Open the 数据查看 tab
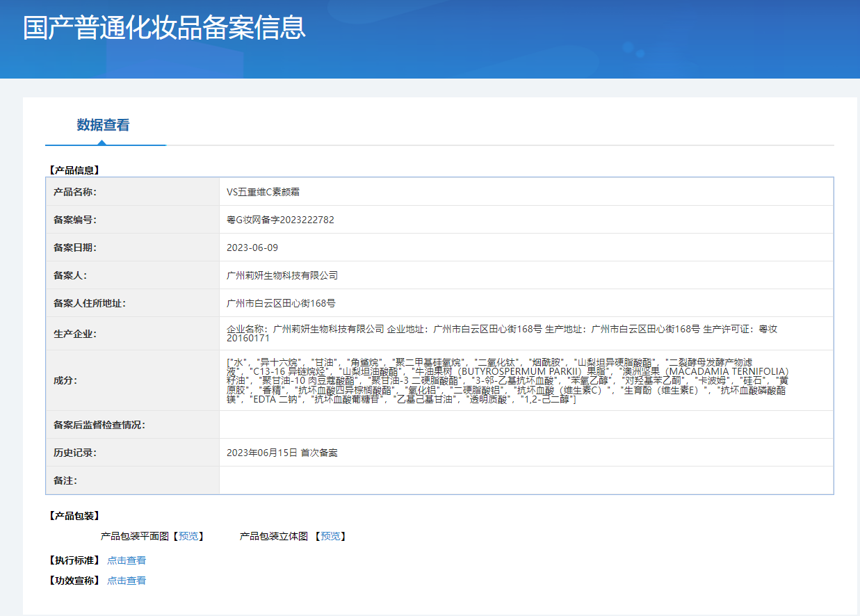Viewport: 860px width, 616px height. coord(103,125)
